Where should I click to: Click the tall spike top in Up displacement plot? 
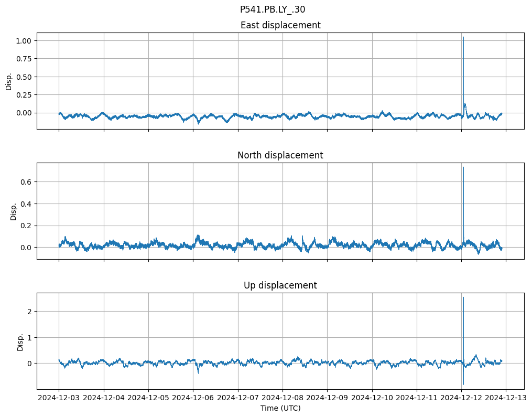click(x=463, y=297)
